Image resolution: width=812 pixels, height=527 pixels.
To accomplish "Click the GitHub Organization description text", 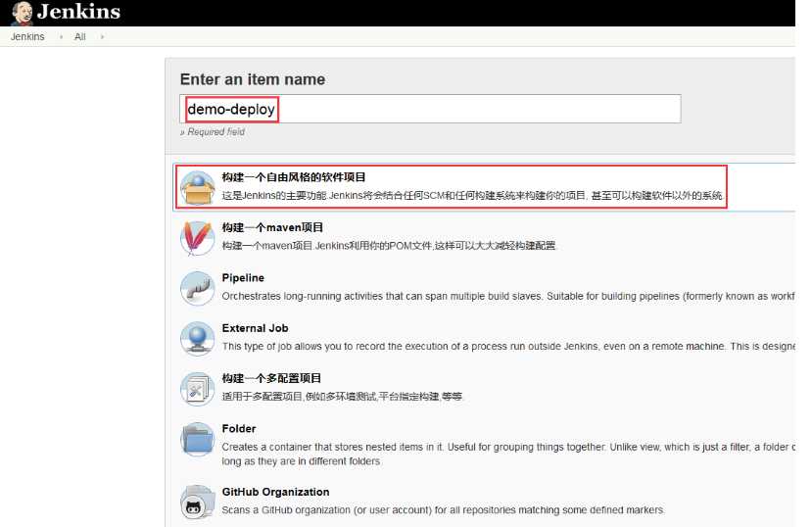I will [x=443, y=510].
